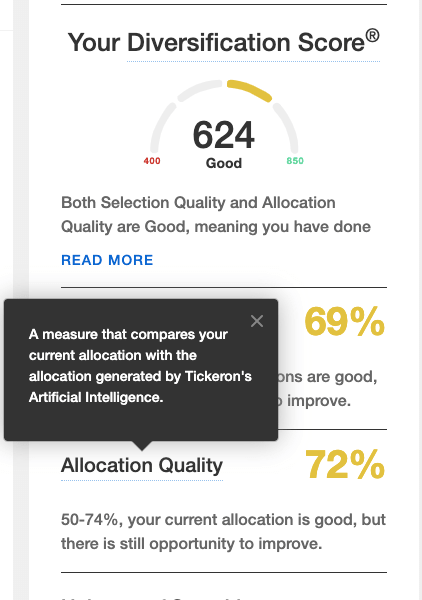Click the 72% Allocation Quality percentage
Screen dimensions: 422x600
(x=345, y=464)
